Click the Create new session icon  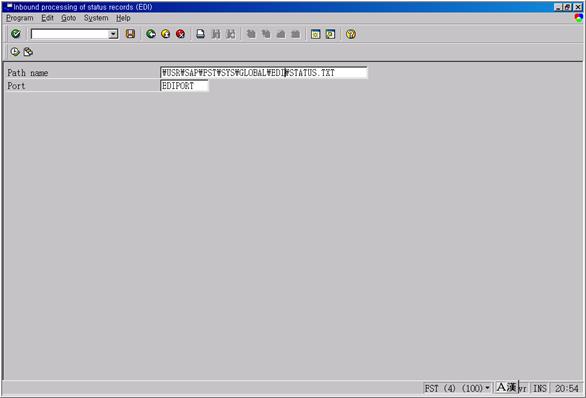pos(315,34)
